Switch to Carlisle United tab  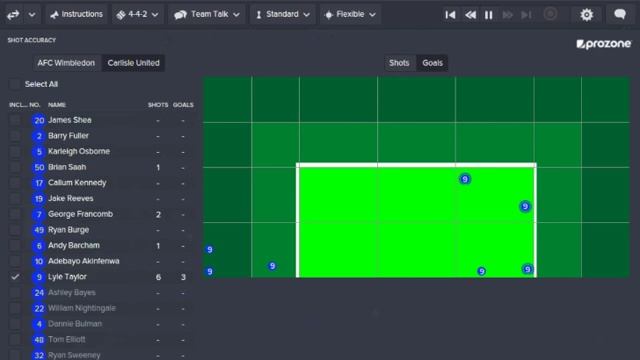click(133, 63)
